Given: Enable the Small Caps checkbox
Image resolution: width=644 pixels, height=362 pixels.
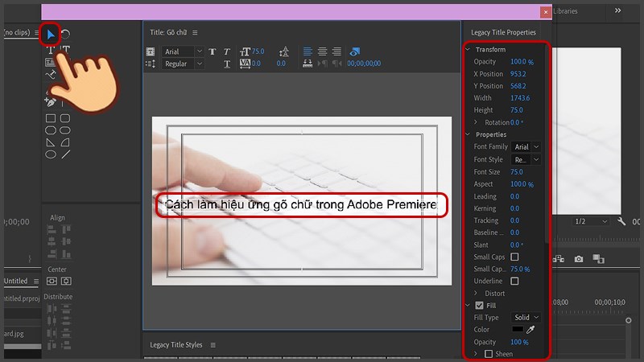Looking at the screenshot, I should [x=514, y=257].
